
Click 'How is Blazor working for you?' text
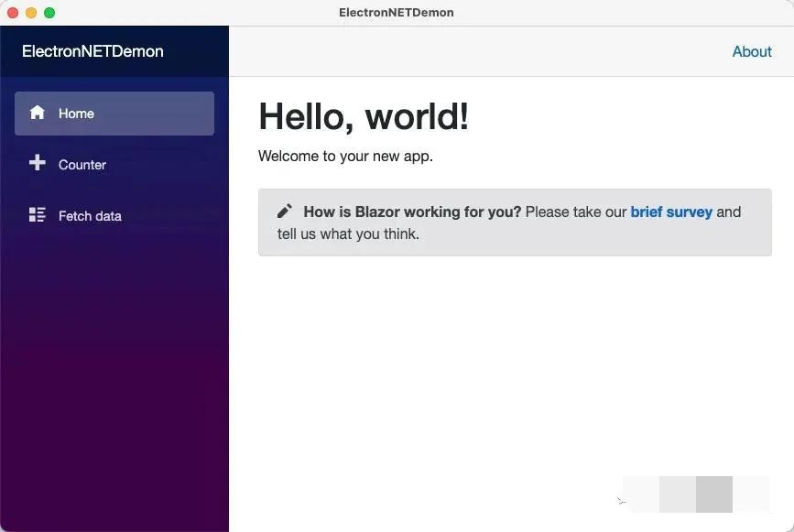412,212
